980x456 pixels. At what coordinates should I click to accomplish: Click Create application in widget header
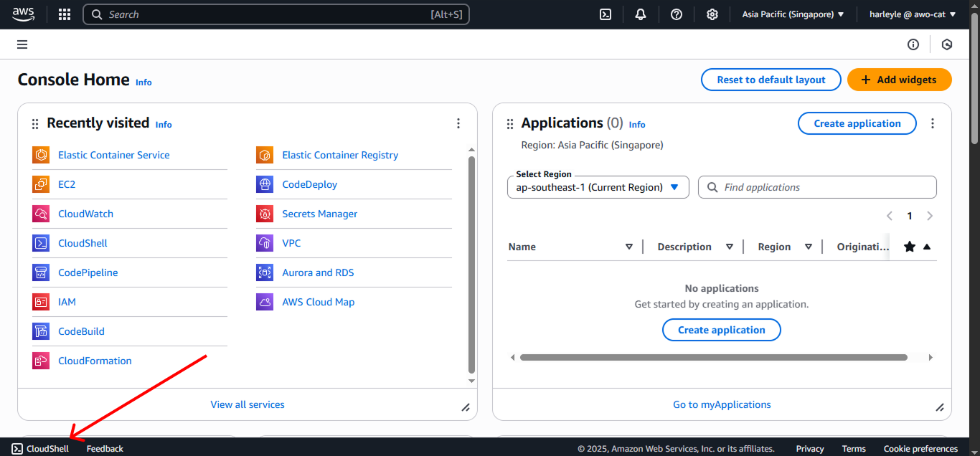pyautogui.click(x=857, y=123)
